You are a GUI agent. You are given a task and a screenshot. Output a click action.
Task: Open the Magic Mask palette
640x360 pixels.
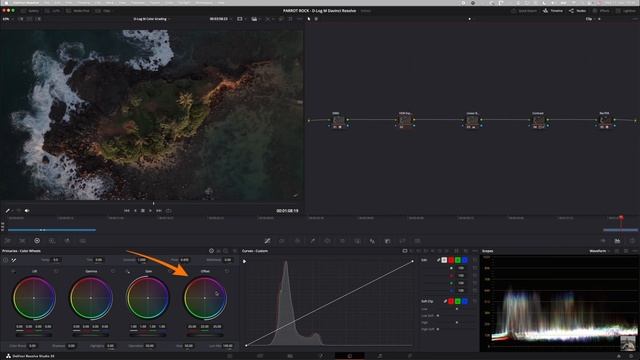click(x=357, y=241)
